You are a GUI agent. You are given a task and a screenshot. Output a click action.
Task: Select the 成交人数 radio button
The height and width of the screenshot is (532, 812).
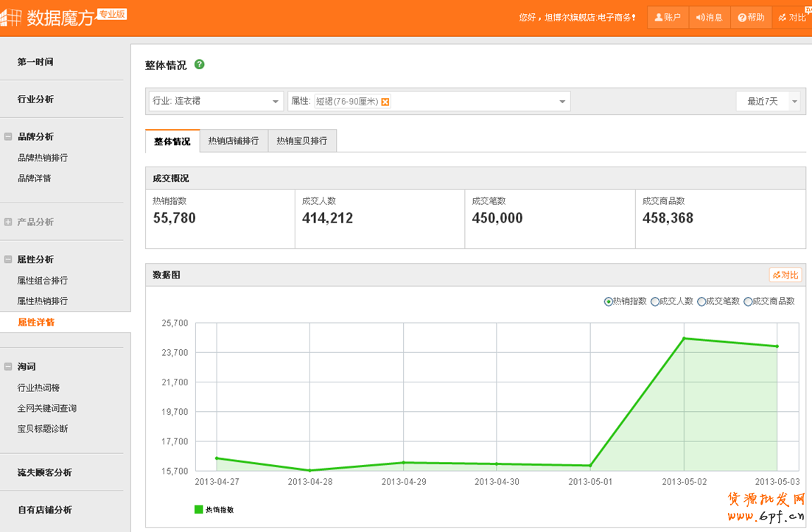(x=655, y=301)
